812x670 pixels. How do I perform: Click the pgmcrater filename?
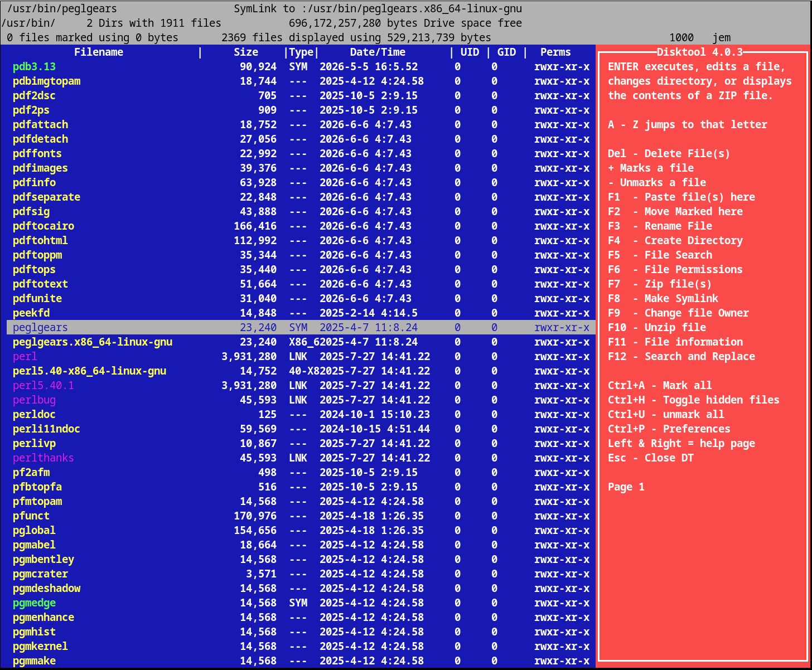click(x=41, y=574)
